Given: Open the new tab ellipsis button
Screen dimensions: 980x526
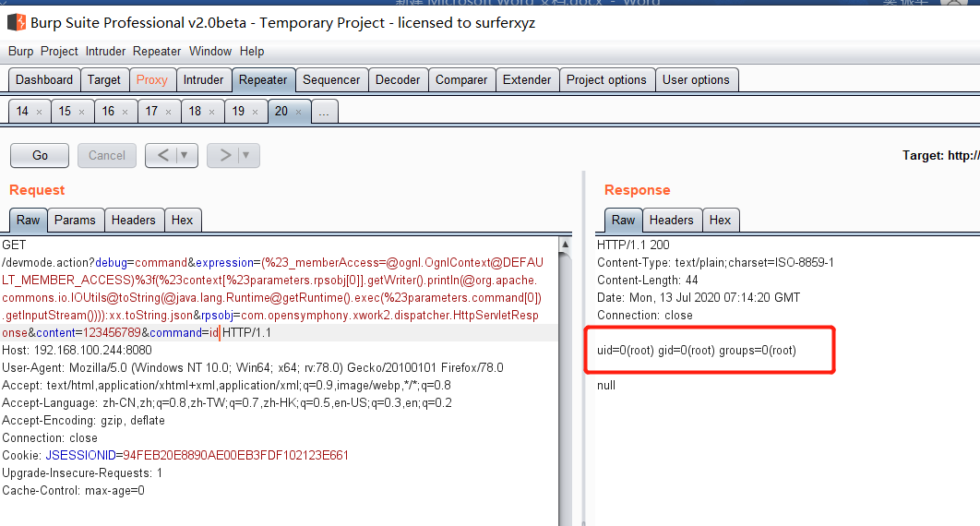Looking at the screenshot, I should point(324,112).
